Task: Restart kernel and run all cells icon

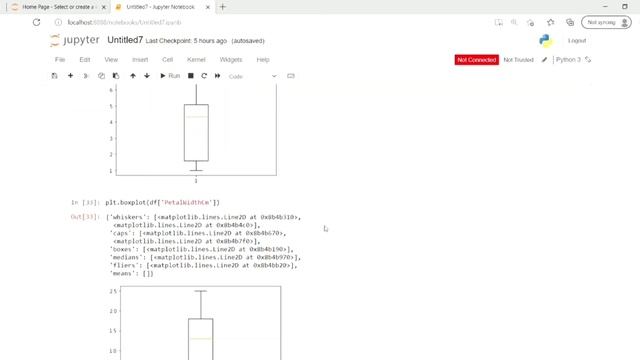Action: (x=218, y=76)
